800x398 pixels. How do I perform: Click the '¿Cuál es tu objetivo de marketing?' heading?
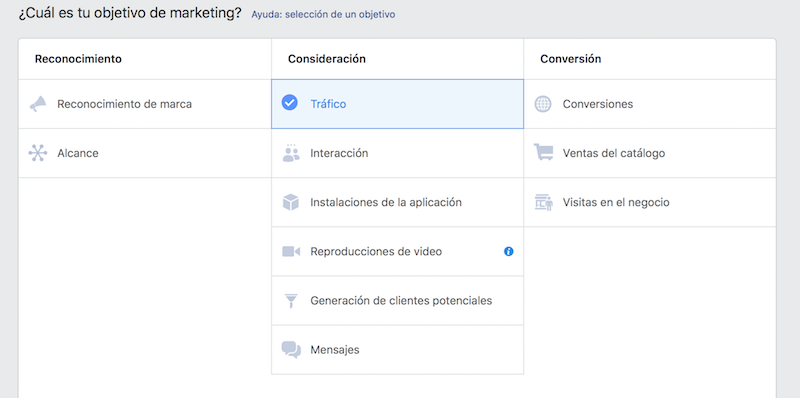click(x=130, y=13)
